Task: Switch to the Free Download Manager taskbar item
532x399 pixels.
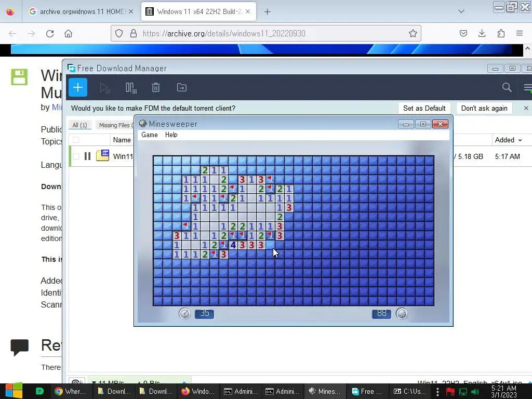Action: click(x=367, y=391)
